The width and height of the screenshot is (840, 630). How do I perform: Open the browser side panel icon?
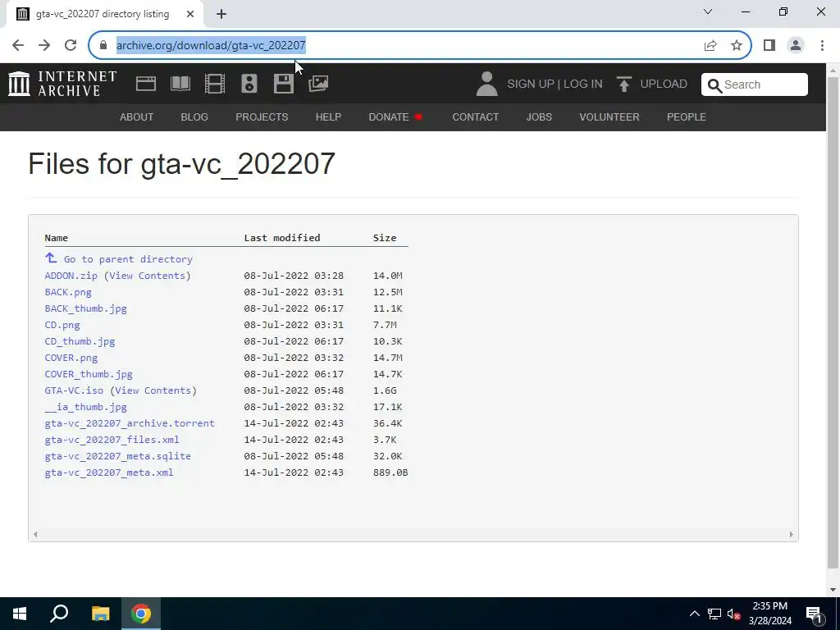(x=769, y=45)
